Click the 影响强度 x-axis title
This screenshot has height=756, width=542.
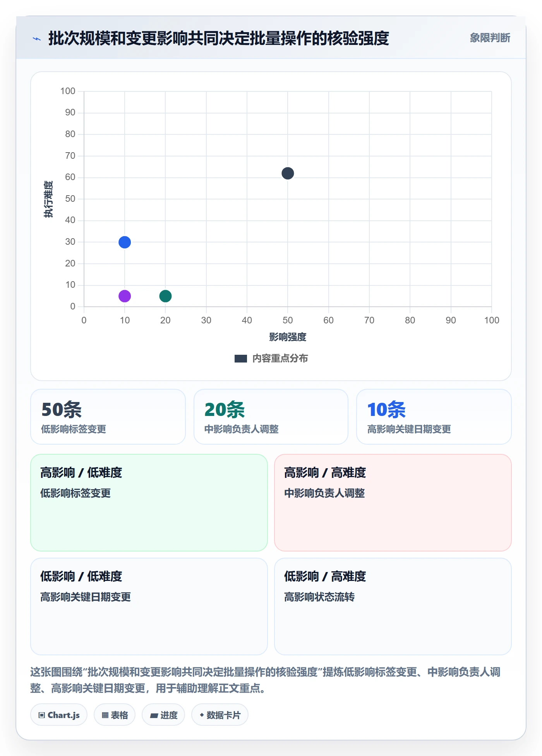click(288, 337)
